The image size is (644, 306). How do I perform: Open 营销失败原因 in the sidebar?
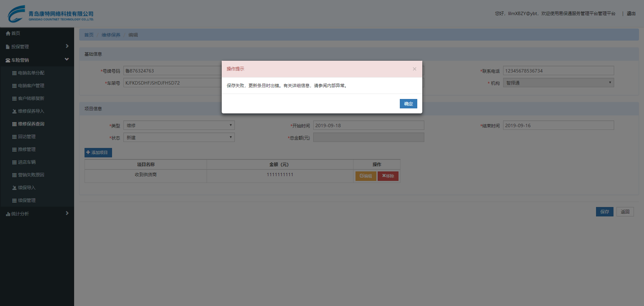[x=37, y=175]
